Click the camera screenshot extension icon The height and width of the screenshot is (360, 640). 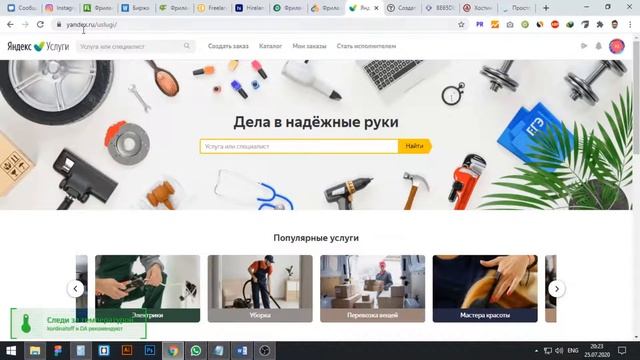coord(510,24)
